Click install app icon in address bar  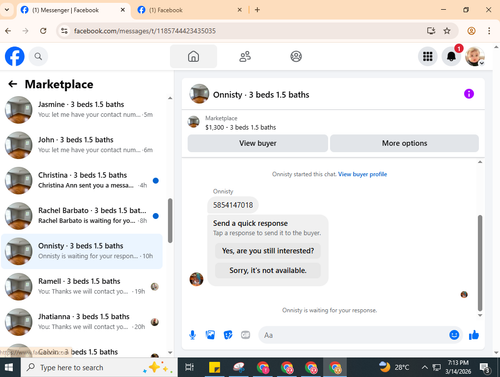pyautogui.click(x=431, y=31)
